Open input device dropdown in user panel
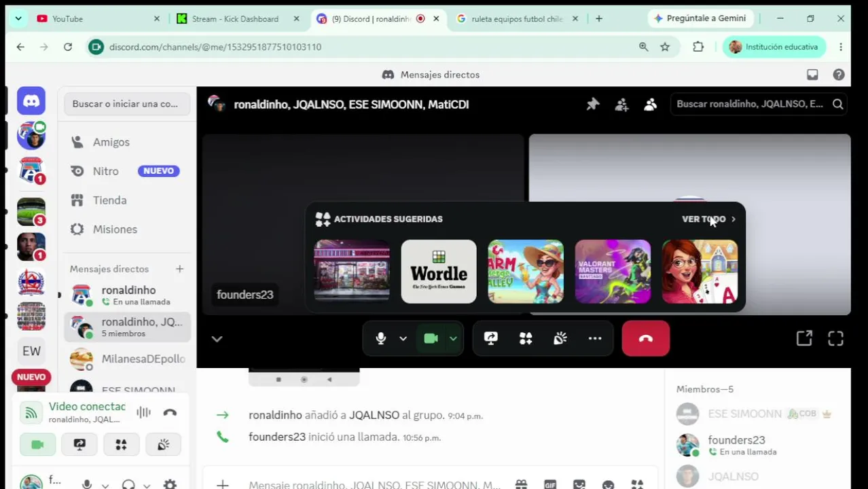The width and height of the screenshot is (868, 489). 105,485
